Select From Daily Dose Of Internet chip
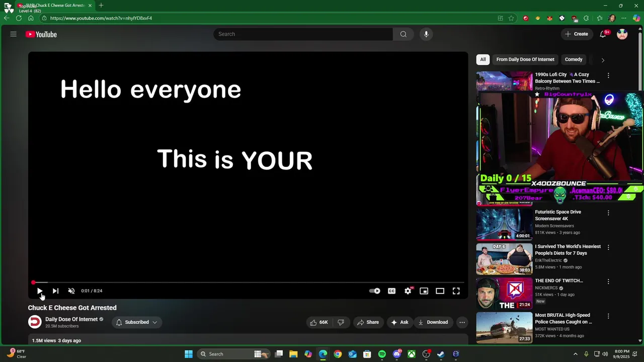 point(525,59)
